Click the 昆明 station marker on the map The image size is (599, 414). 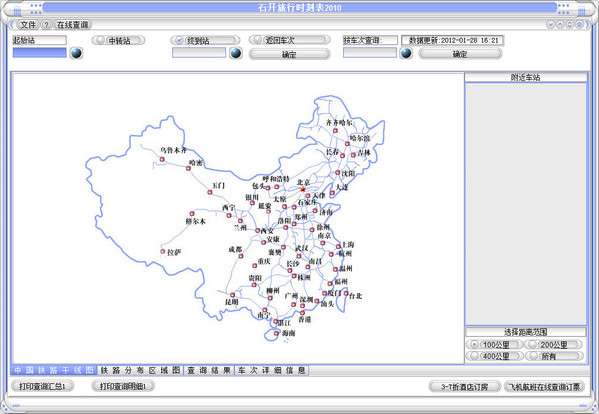(232, 295)
